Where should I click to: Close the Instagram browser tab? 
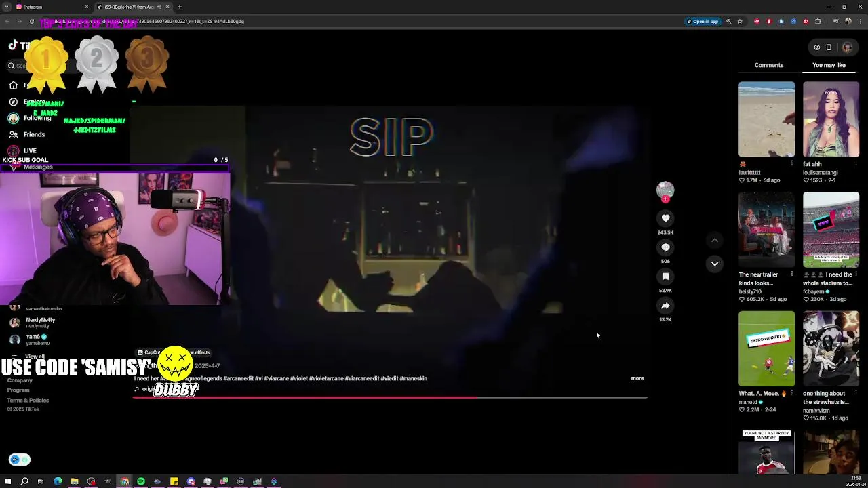87,7
